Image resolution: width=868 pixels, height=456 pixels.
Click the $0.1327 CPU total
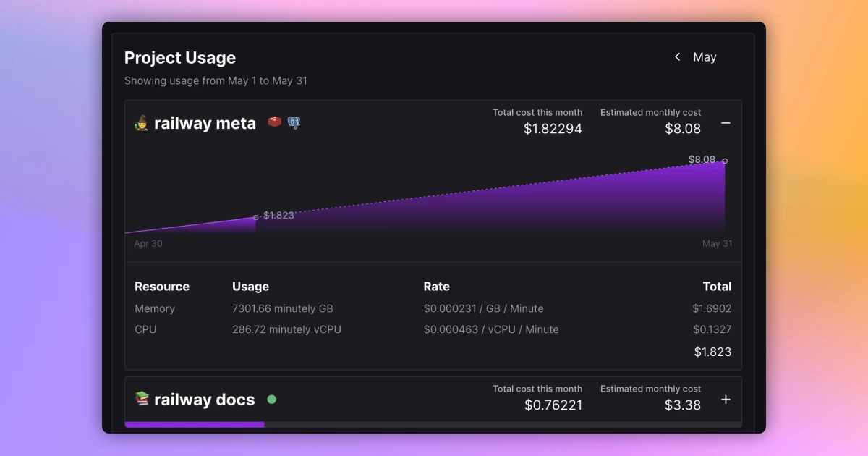(x=712, y=329)
